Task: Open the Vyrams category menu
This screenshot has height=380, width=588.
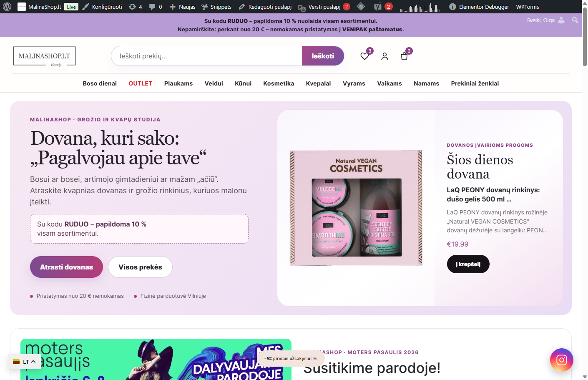Action: point(354,83)
